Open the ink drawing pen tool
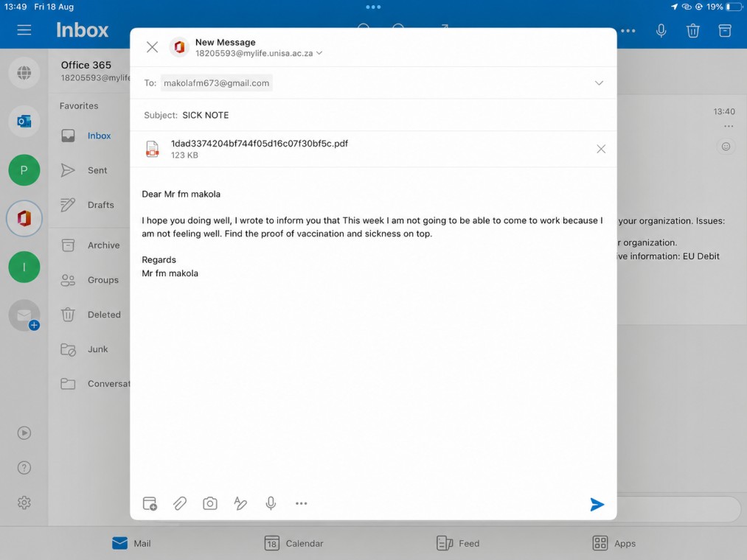 240,503
